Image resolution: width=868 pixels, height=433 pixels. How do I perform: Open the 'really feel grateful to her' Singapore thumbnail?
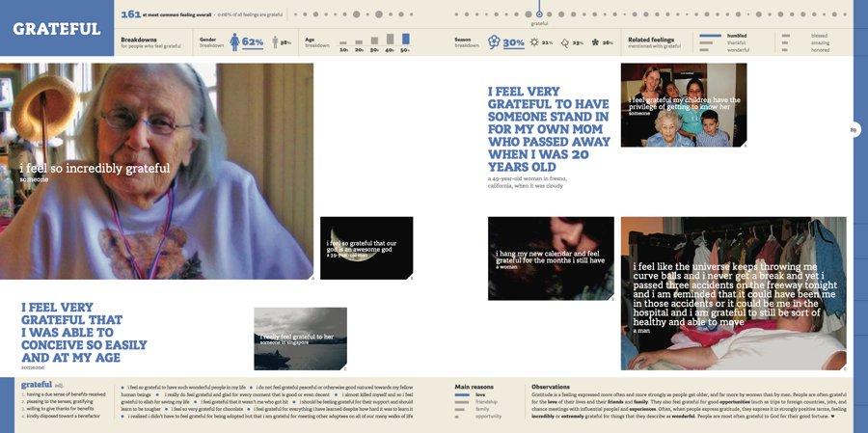click(300, 338)
